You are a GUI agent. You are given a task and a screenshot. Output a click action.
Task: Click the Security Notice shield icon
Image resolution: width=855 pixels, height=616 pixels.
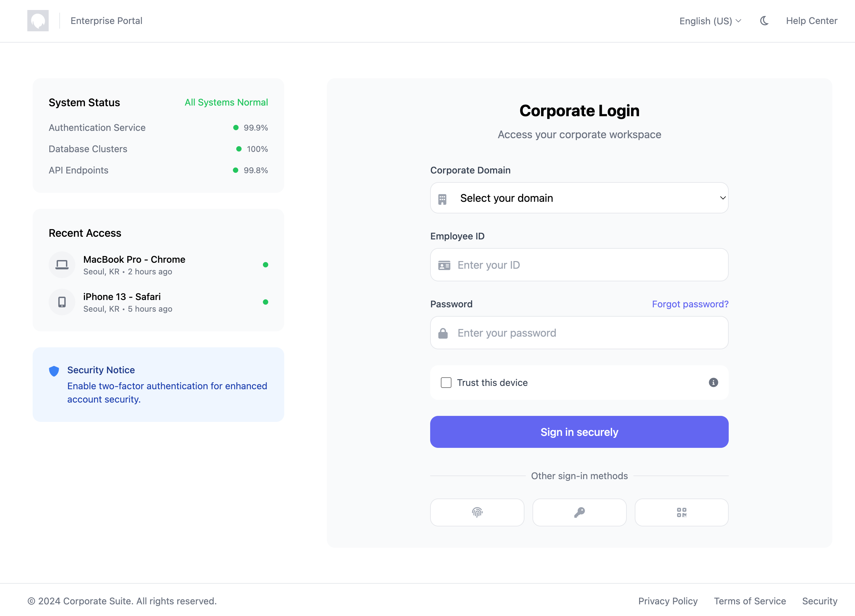[x=54, y=371]
